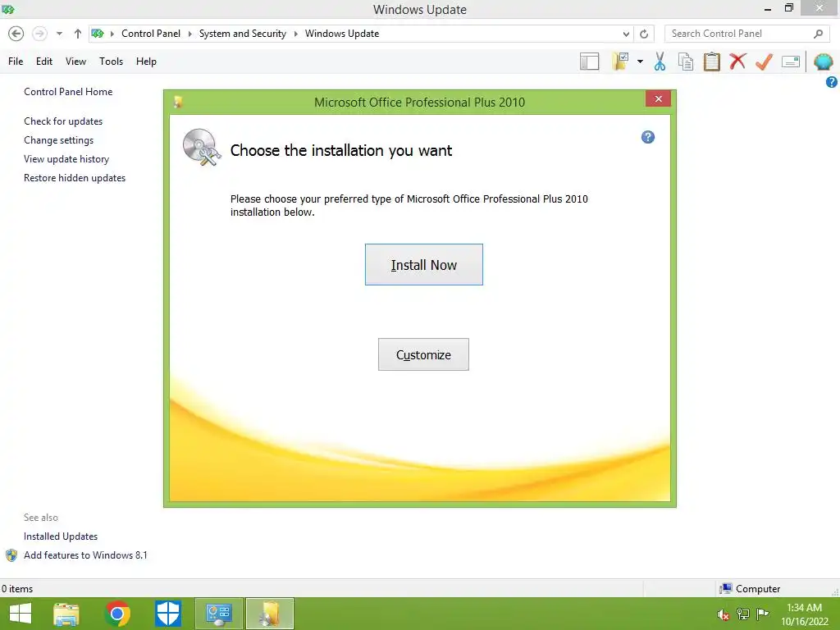This screenshot has width=840, height=630.
Task: Click the network tray icon
Action: click(742, 614)
